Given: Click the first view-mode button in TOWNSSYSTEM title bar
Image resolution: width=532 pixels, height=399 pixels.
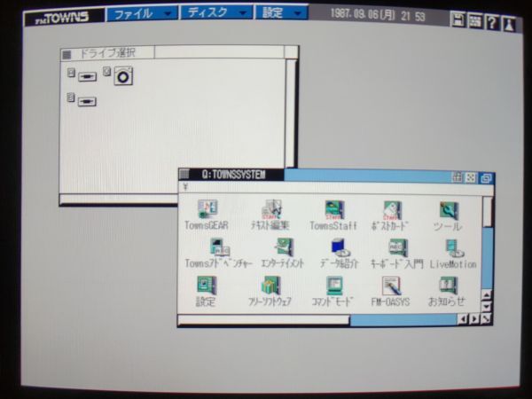Looking at the screenshot, I should click(457, 177).
